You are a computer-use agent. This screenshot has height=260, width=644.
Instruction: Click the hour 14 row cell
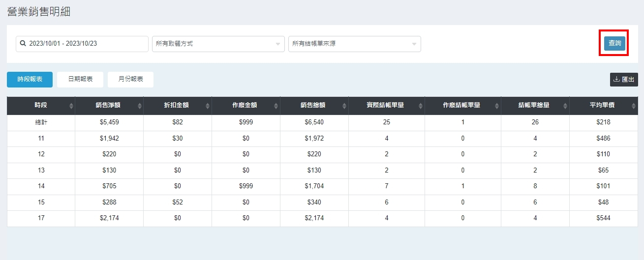(41, 186)
